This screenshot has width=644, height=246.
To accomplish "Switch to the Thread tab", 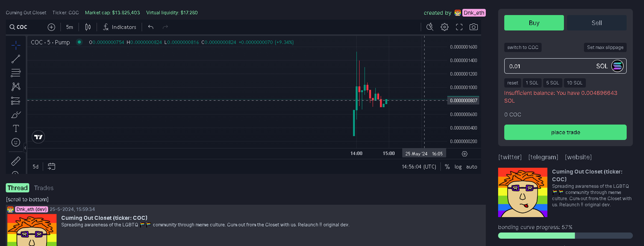I will pos(17,187).
